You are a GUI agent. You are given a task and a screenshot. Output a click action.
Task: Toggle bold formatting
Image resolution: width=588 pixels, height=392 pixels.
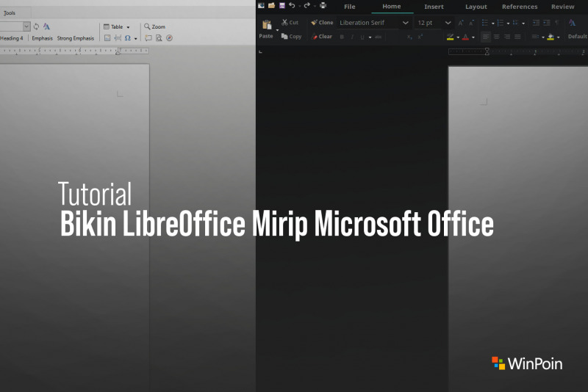342,37
